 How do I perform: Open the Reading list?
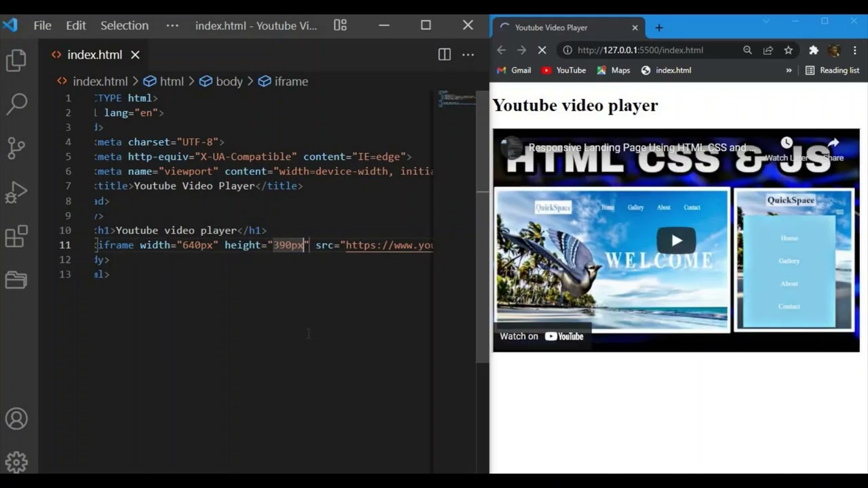click(x=832, y=70)
